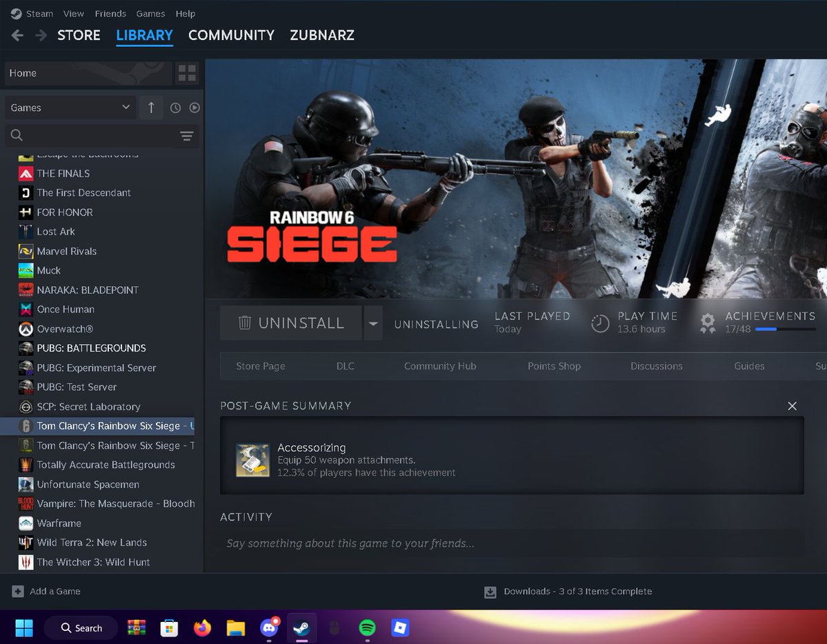Viewport: 827px width, 644px height.
Task: Select THE FINALS game icon
Action: (x=26, y=174)
